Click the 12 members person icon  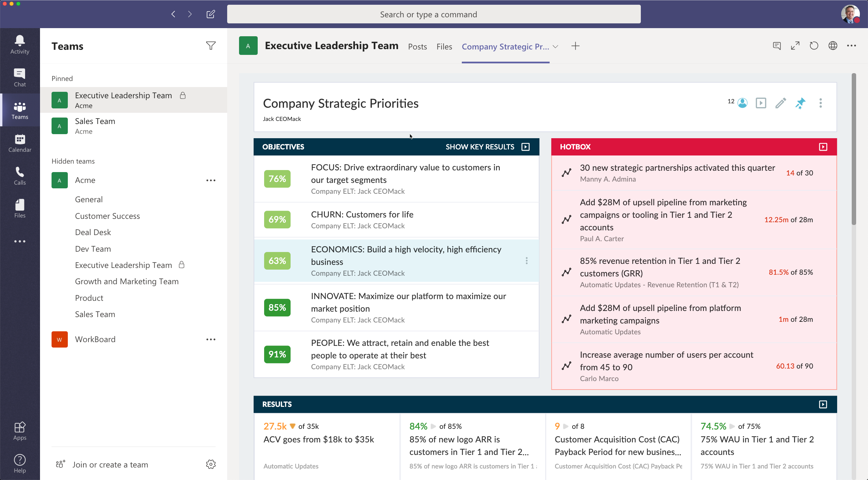pos(742,103)
